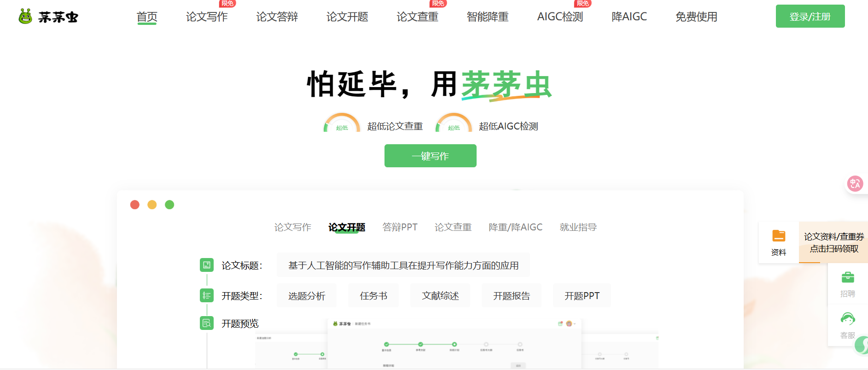Click the 限免 badge above 论文查重
The width and height of the screenshot is (868, 370).
click(438, 3)
